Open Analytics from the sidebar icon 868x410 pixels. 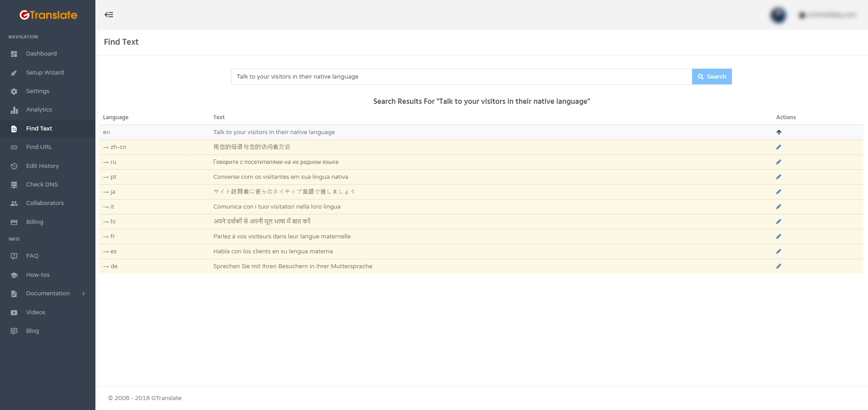[x=14, y=110]
